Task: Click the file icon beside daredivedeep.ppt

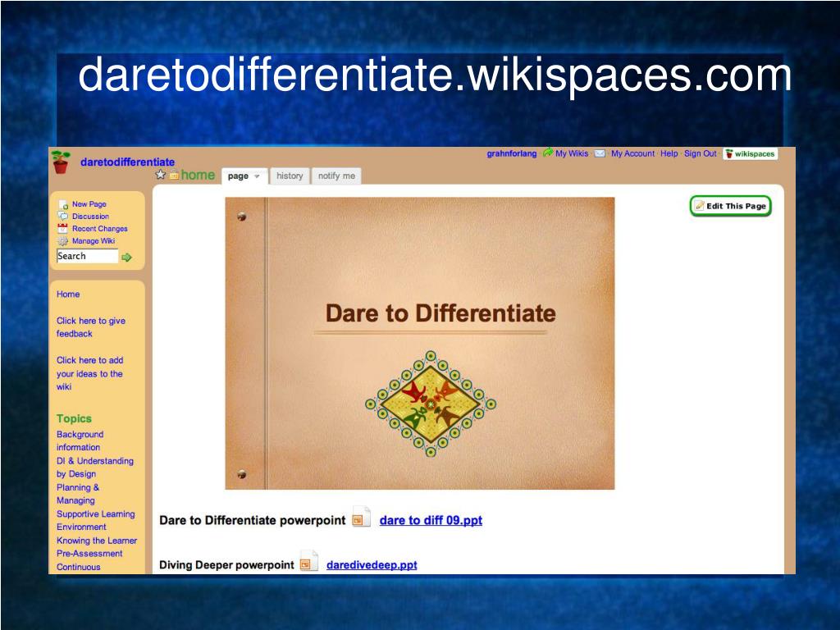Action: [x=308, y=561]
